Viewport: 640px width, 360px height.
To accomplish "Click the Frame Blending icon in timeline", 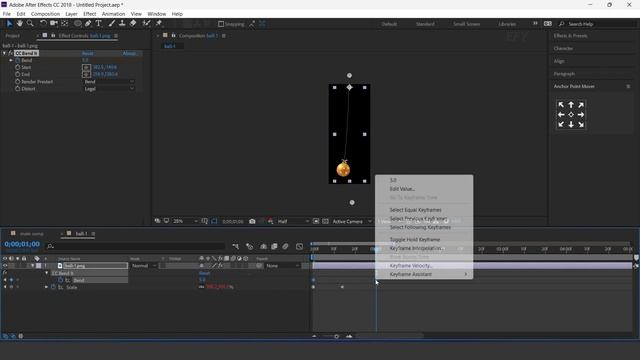I will tap(274, 247).
